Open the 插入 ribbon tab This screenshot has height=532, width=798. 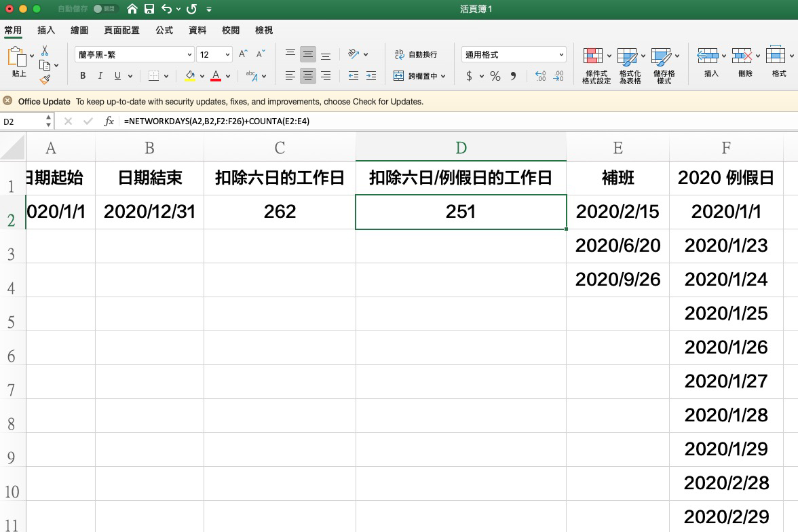pyautogui.click(x=45, y=30)
